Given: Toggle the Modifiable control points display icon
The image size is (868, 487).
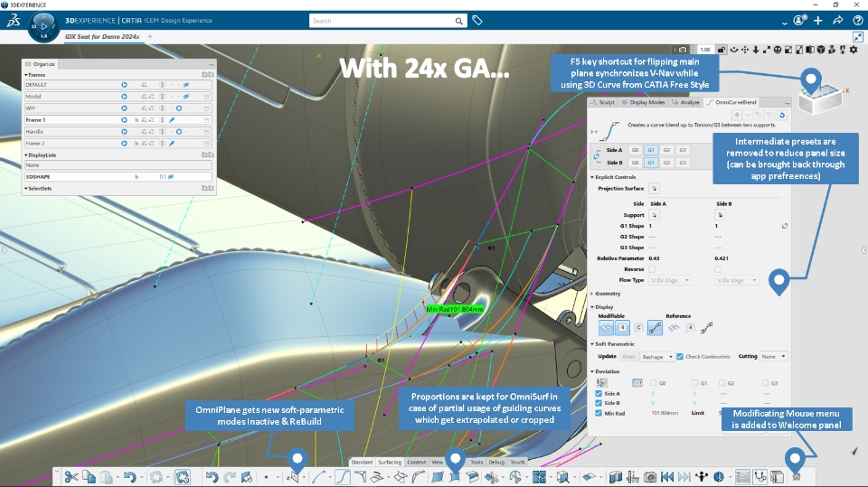Looking at the screenshot, I should (x=622, y=328).
